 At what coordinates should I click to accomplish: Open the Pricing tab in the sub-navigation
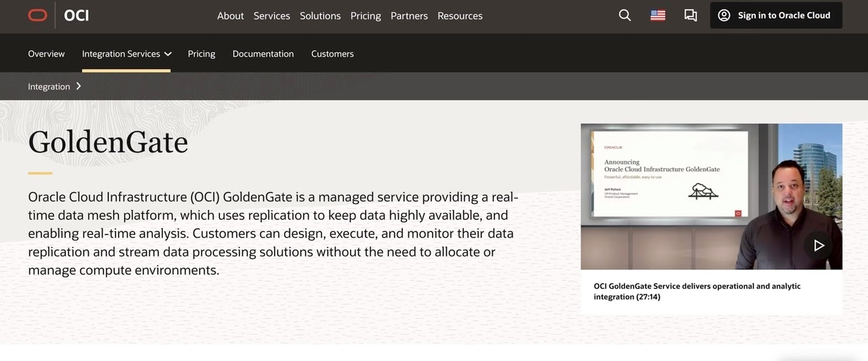[201, 53]
